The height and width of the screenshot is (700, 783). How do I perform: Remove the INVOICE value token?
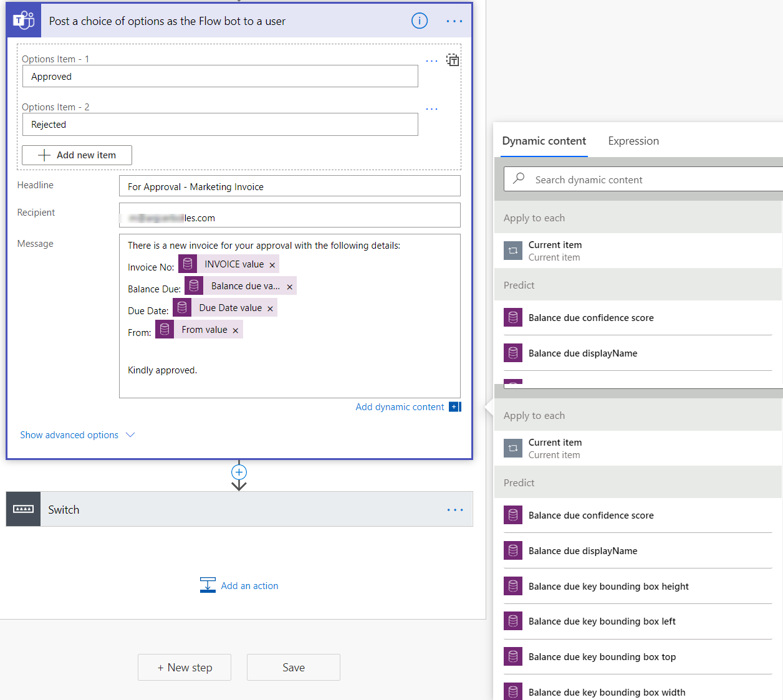tap(272, 264)
